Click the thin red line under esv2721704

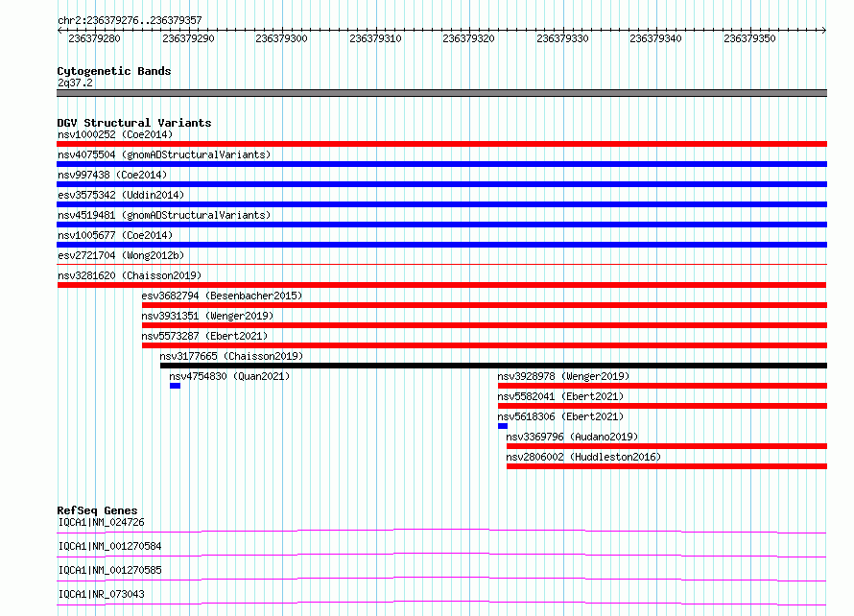click(441, 265)
